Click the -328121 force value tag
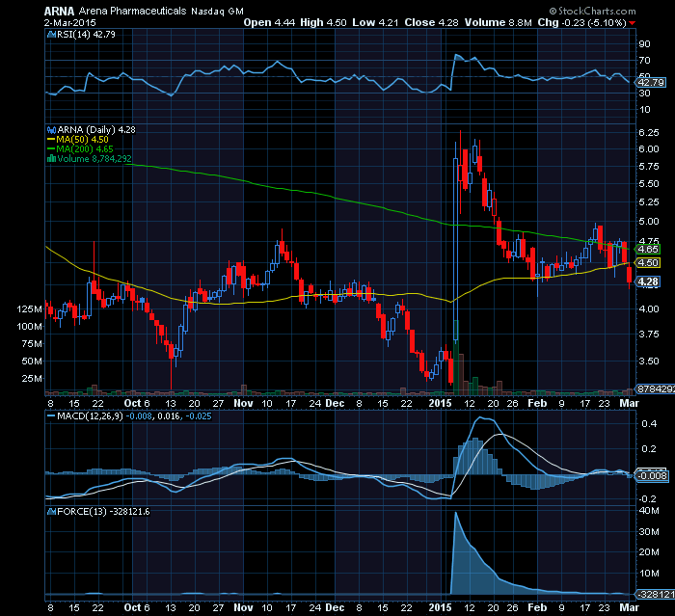675x616 pixels. 655,595
